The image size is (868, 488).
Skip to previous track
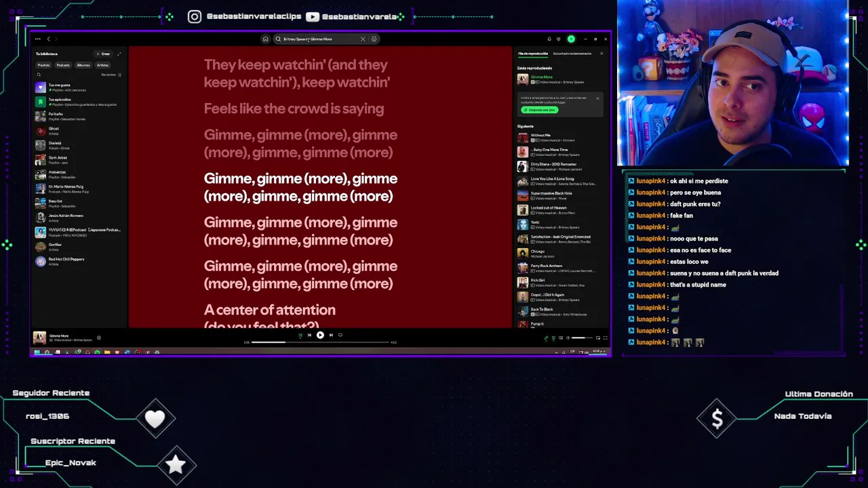click(309, 335)
